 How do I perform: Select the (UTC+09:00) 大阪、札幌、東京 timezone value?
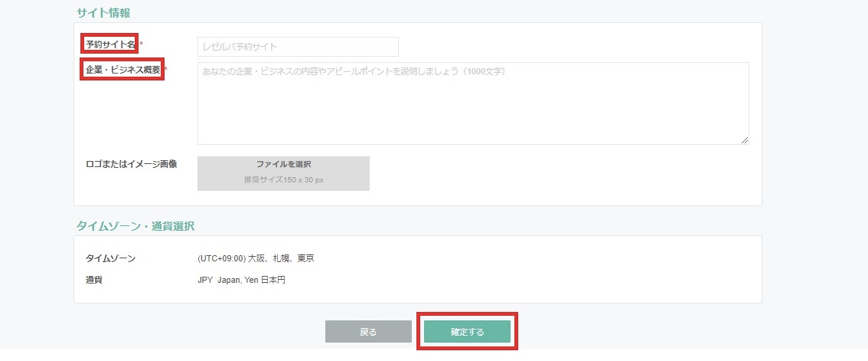(256, 258)
